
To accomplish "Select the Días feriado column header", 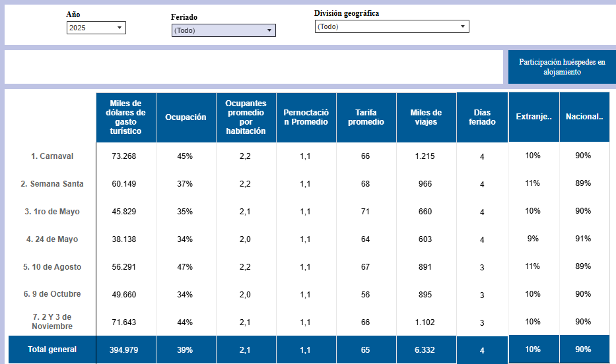I will 482,117.
